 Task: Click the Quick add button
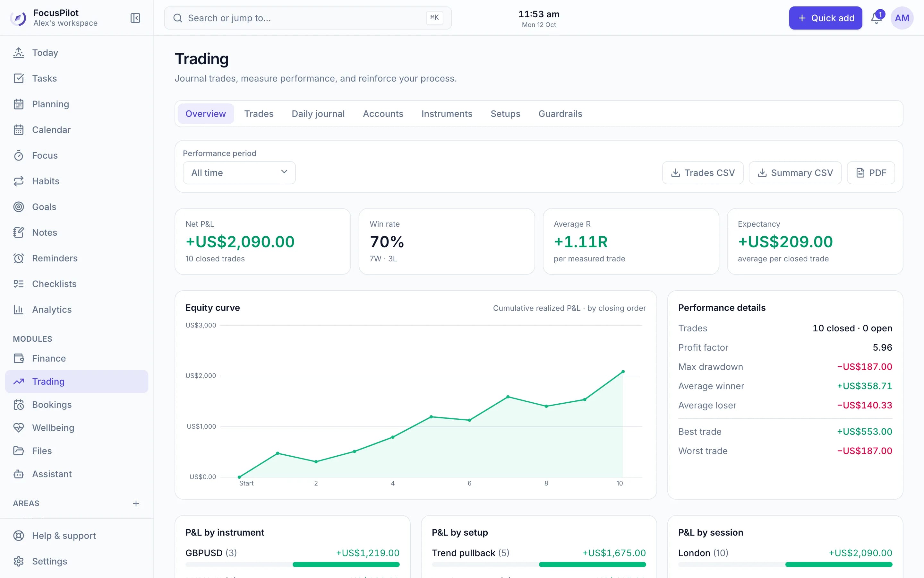click(826, 18)
